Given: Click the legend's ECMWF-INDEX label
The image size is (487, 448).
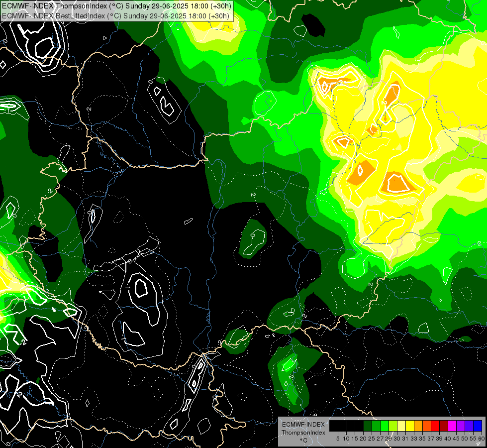Looking at the screenshot, I should pyautogui.click(x=303, y=425).
